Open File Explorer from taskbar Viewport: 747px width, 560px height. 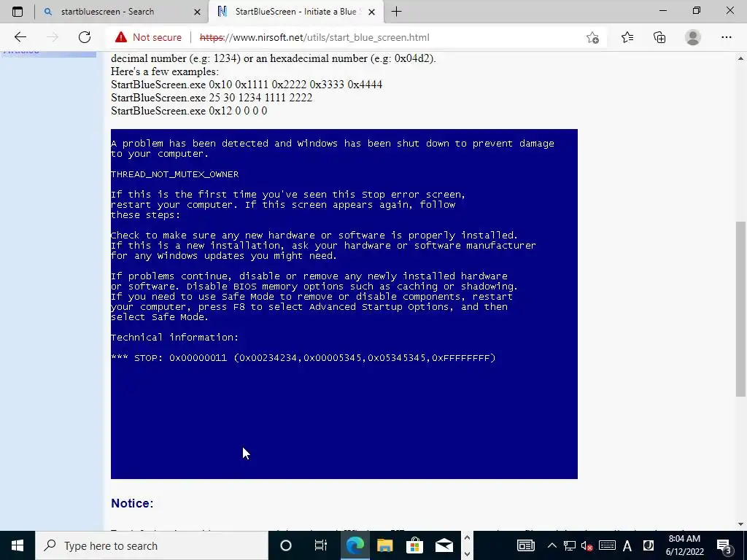tap(384, 545)
